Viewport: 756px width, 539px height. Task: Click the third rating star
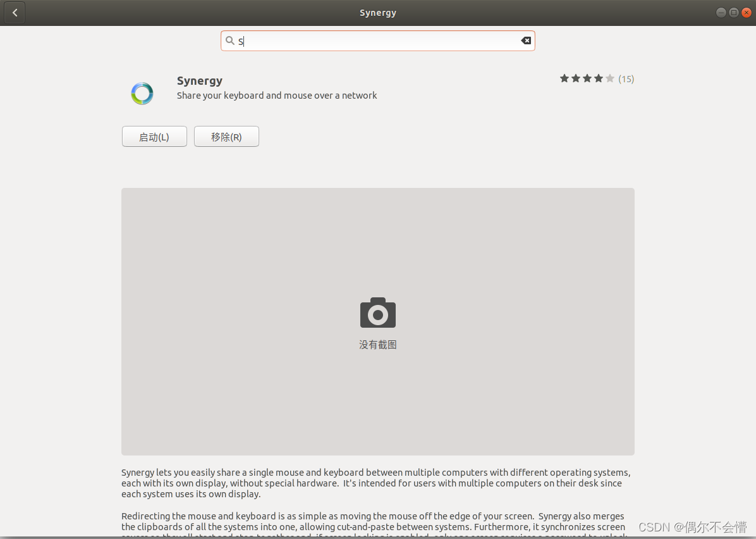587,78
